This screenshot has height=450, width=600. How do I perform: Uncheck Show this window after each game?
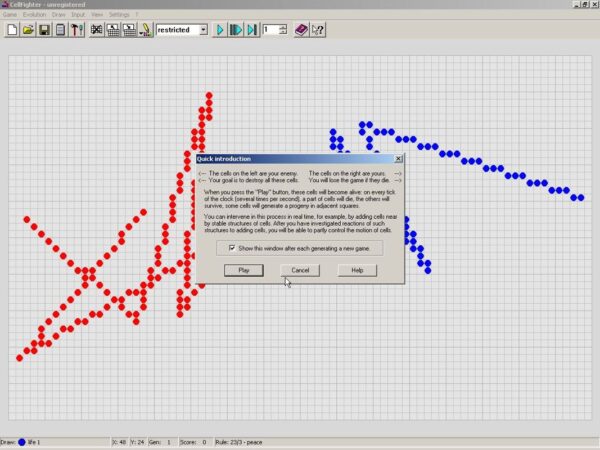click(232, 247)
